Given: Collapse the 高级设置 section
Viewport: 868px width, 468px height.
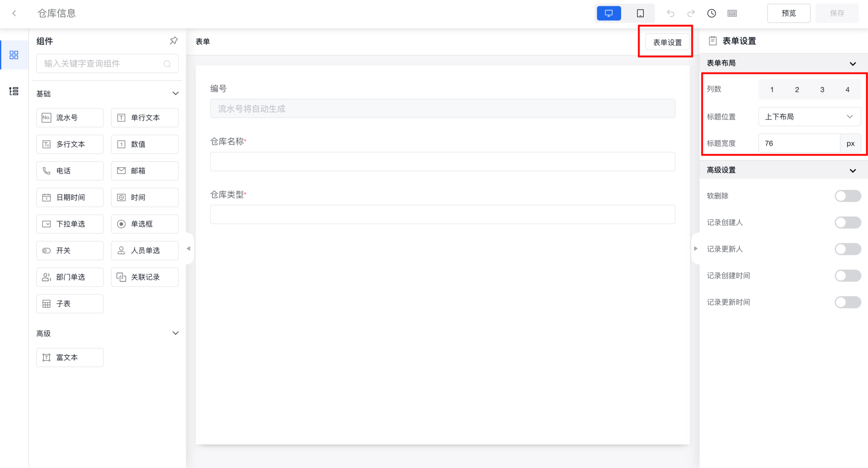Looking at the screenshot, I should click(x=853, y=170).
